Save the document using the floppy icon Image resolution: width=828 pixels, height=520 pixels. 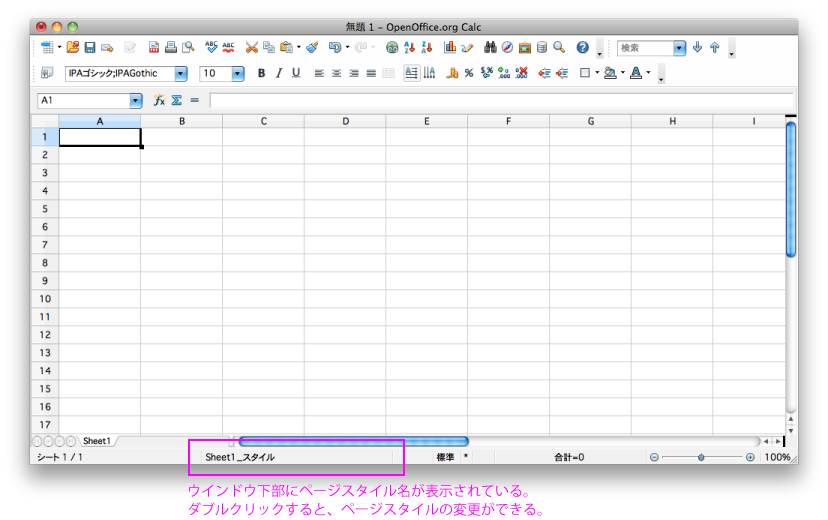pos(90,48)
